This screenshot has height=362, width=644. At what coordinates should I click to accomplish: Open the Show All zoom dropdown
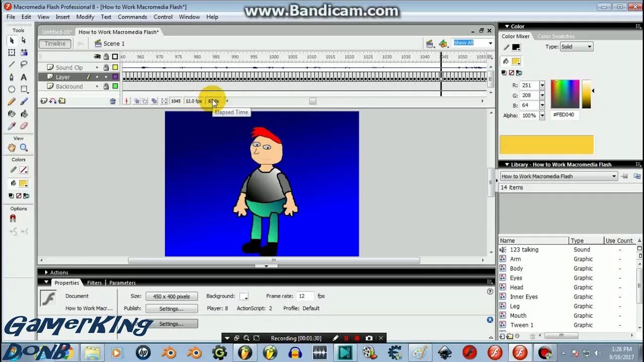coord(490,43)
